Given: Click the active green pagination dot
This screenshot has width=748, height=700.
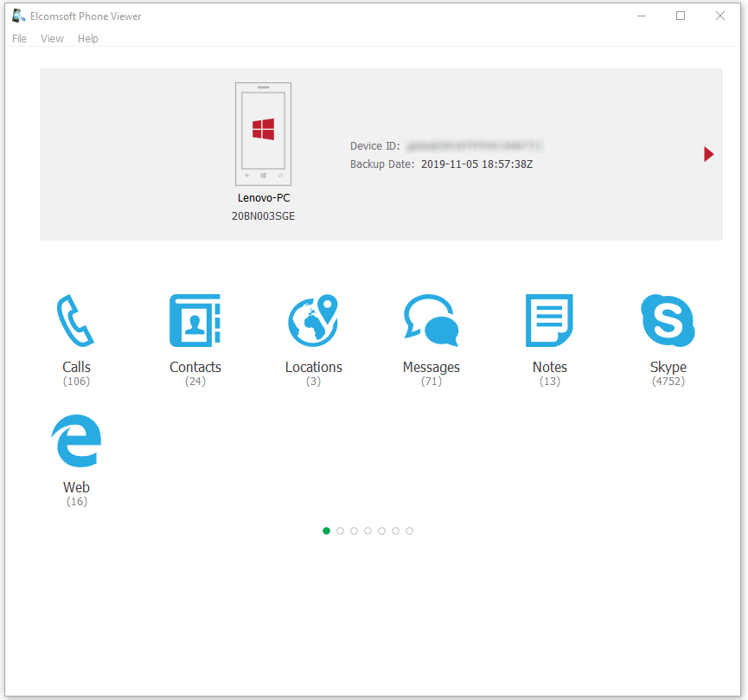Looking at the screenshot, I should [x=326, y=530].
